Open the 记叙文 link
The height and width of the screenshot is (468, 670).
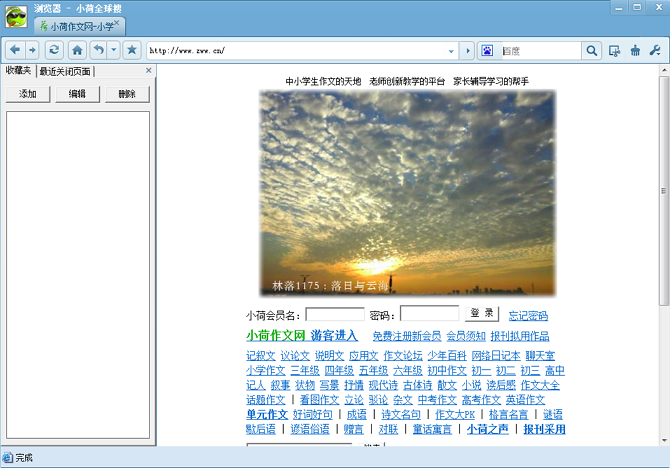[x=261, y=356]
